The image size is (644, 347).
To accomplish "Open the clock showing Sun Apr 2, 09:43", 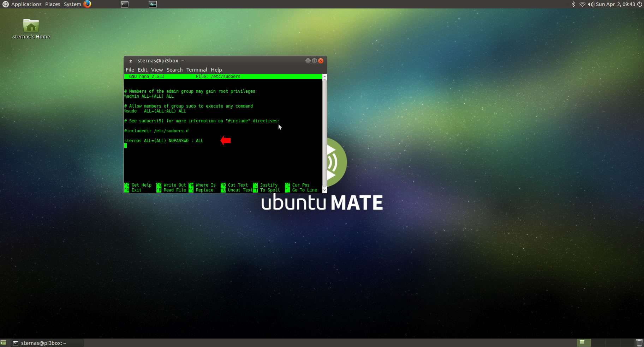I will pyautogui.click(x=615, y=4).
